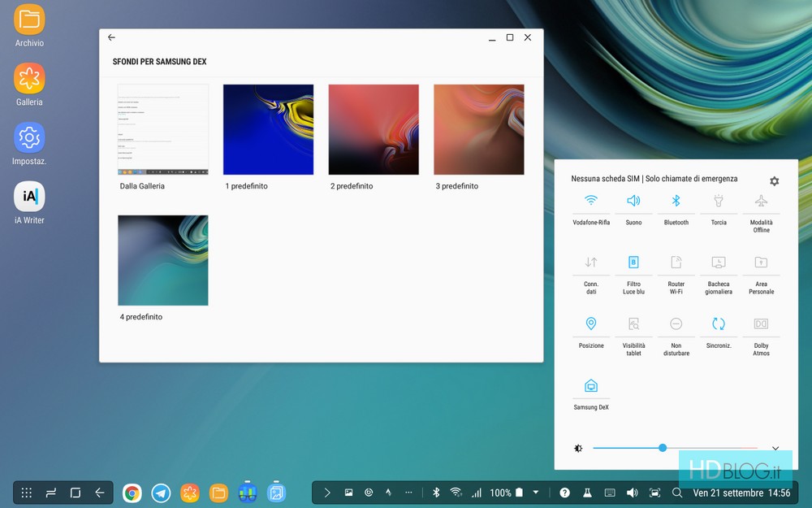Toggle Vodafone Wi-Fi quick setting
Screen dimensions: 812x508
pos(591,210)
